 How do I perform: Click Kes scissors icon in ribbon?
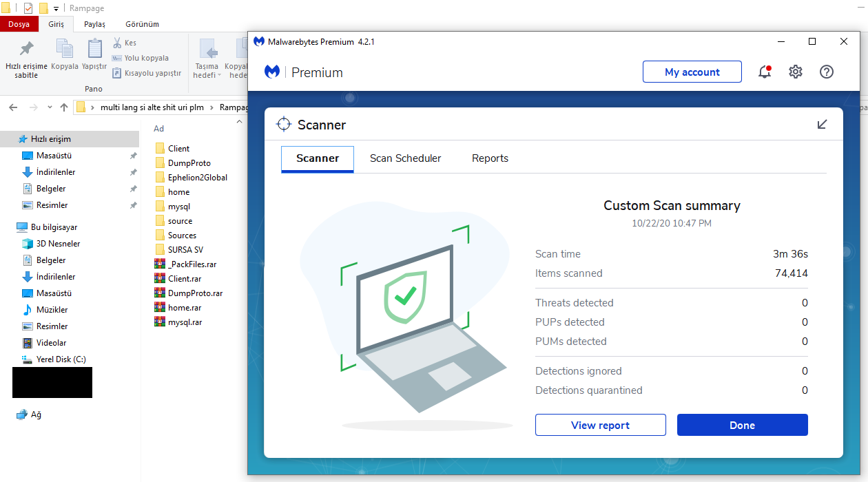(117, 43)
